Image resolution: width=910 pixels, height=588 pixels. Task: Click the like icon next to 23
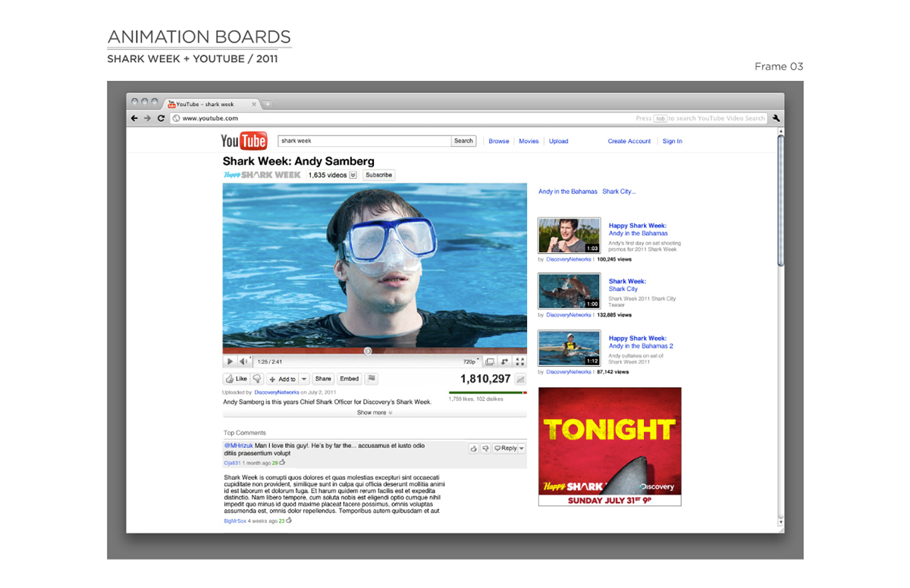288,520
